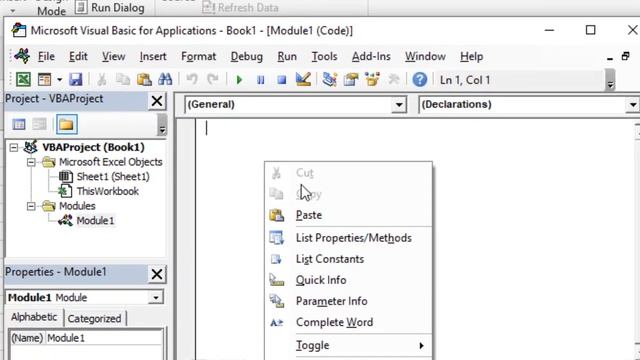Open the Format menu

click(198, 56)
